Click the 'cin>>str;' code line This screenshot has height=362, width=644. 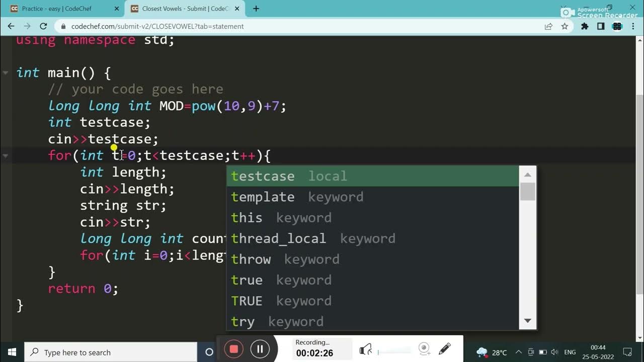click(115, 222)
